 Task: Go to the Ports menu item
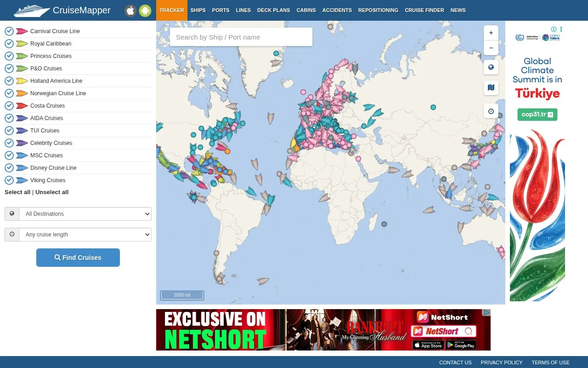click(220, 10)
